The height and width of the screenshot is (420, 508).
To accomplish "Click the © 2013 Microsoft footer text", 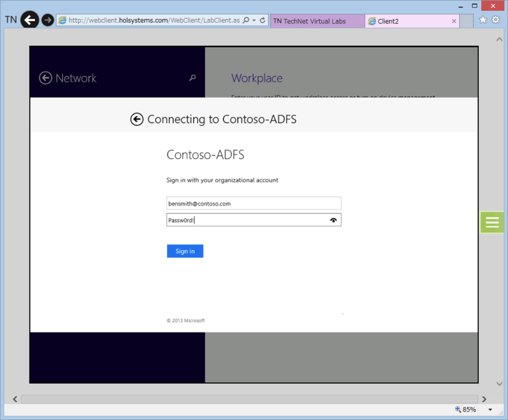I will tap(185, 320).
